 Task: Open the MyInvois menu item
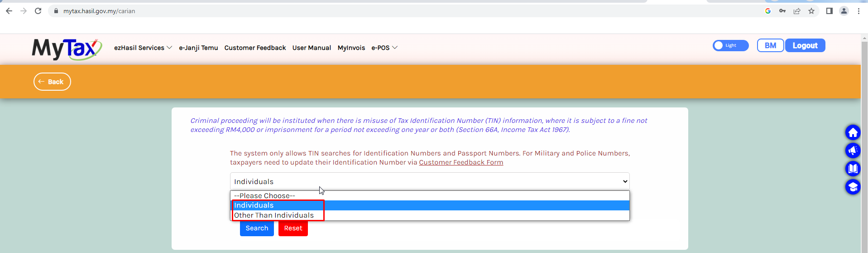[351, 48]
